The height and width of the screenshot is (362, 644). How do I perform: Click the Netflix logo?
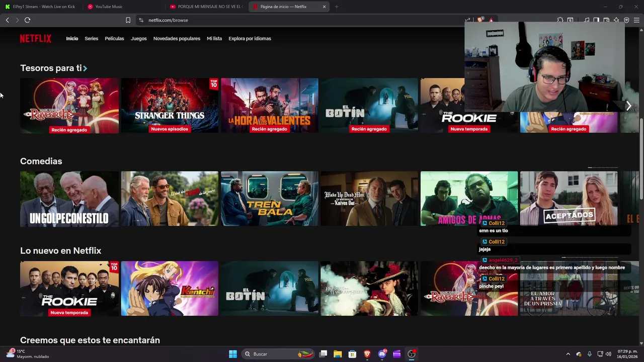(x=35, y=39)
